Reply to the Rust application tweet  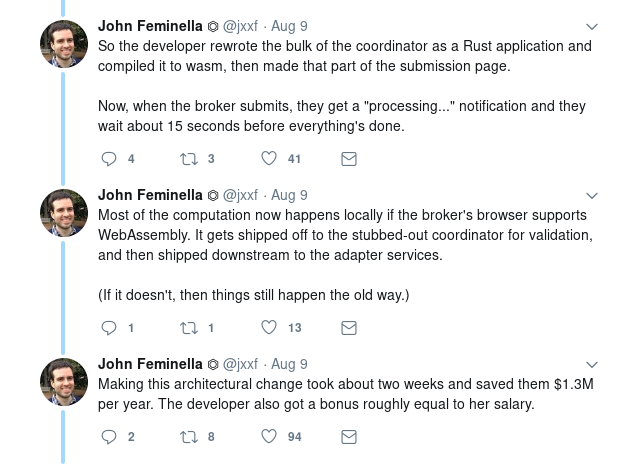[x=110, y=158]
